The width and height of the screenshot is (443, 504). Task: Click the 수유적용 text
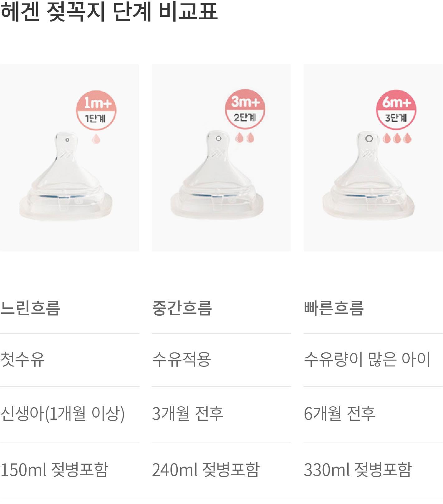(x=181, y=359)
